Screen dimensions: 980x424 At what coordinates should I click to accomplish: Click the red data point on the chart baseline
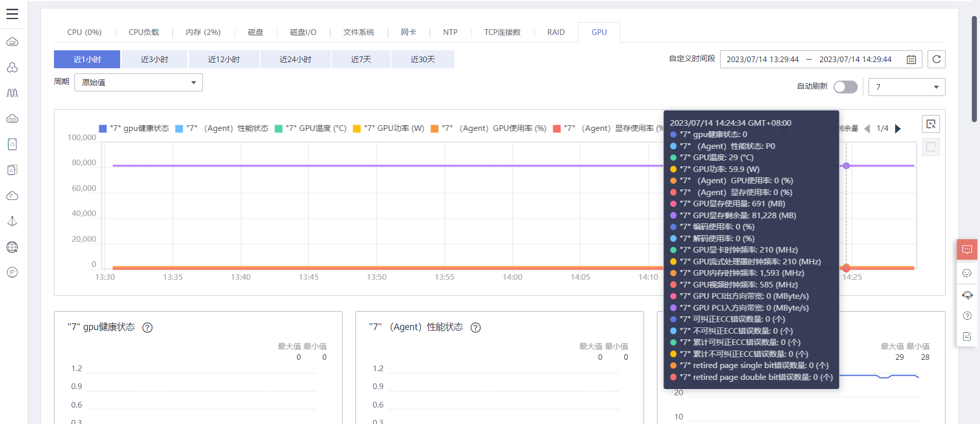(846, 267)
